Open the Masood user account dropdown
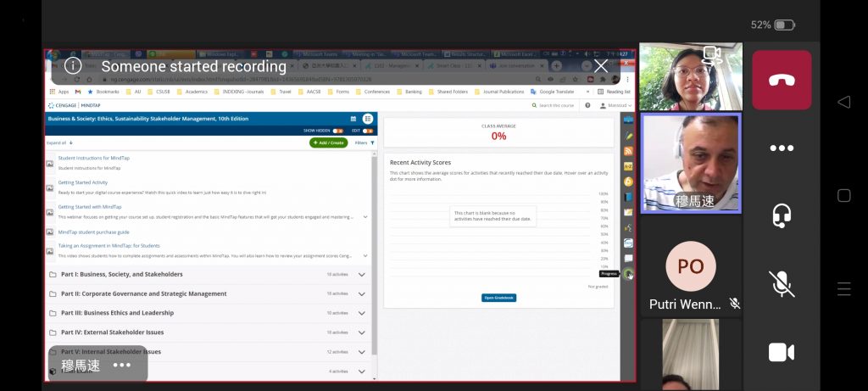868x391 pixels. 615,105
